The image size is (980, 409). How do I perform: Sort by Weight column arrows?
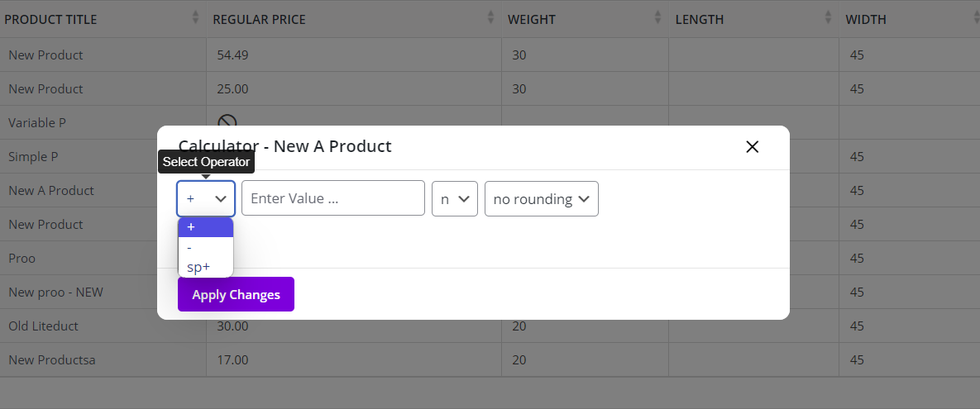[x=657, y=17]
